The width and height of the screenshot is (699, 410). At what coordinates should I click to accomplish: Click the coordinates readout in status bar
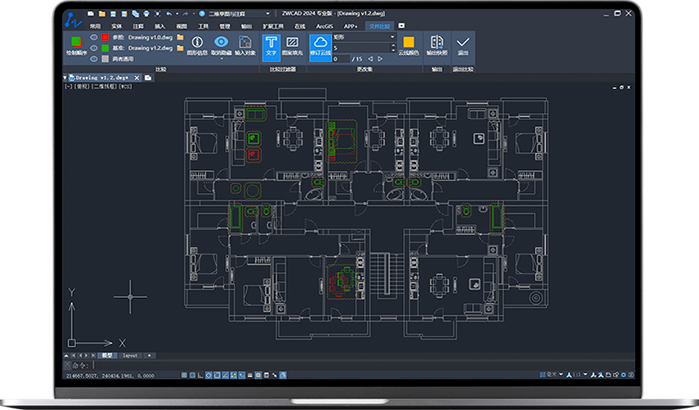(x=110, y=376)
